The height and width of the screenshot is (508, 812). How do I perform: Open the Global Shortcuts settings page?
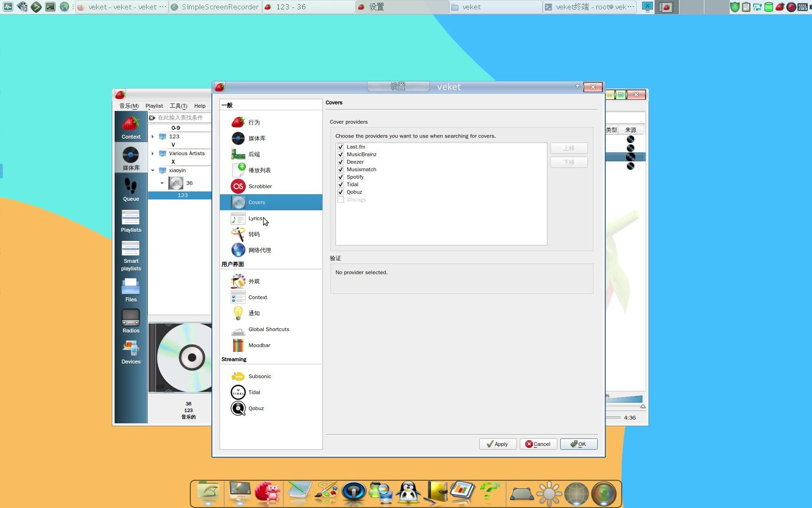point(271,329)
